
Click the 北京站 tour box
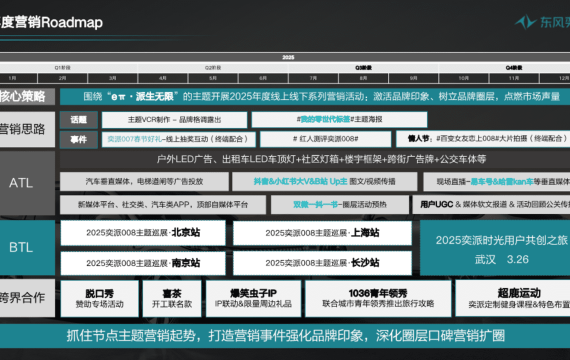(143, 233)
